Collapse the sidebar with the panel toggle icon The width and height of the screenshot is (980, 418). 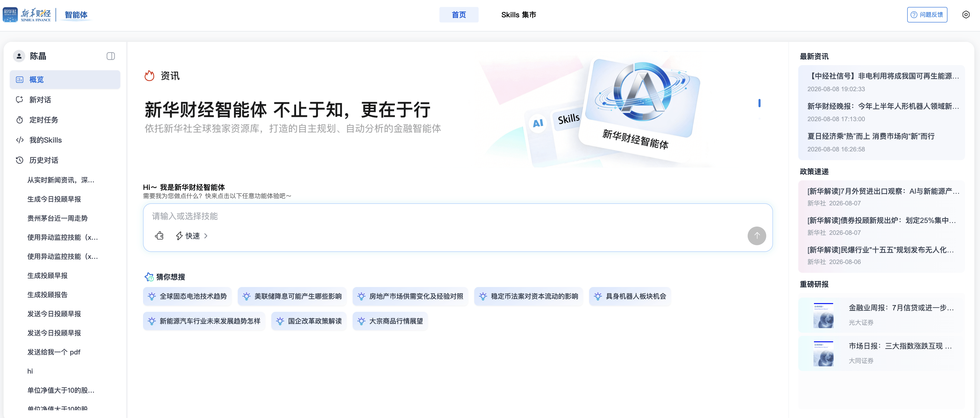(111, 56)
